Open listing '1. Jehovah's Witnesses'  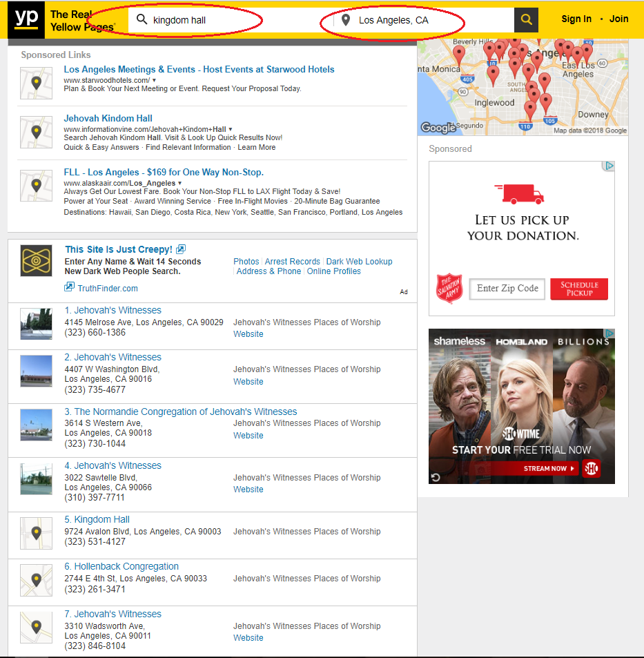pyautogui.click(x=113, y=310)
